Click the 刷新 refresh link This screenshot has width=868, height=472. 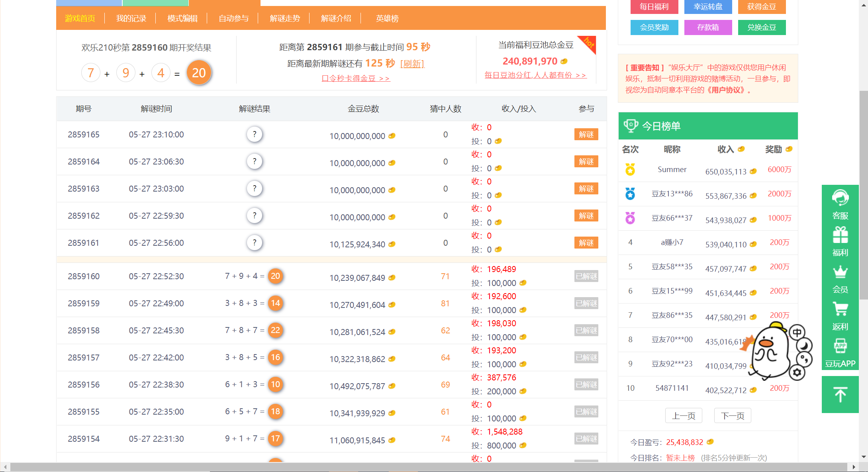pos(412,64)
